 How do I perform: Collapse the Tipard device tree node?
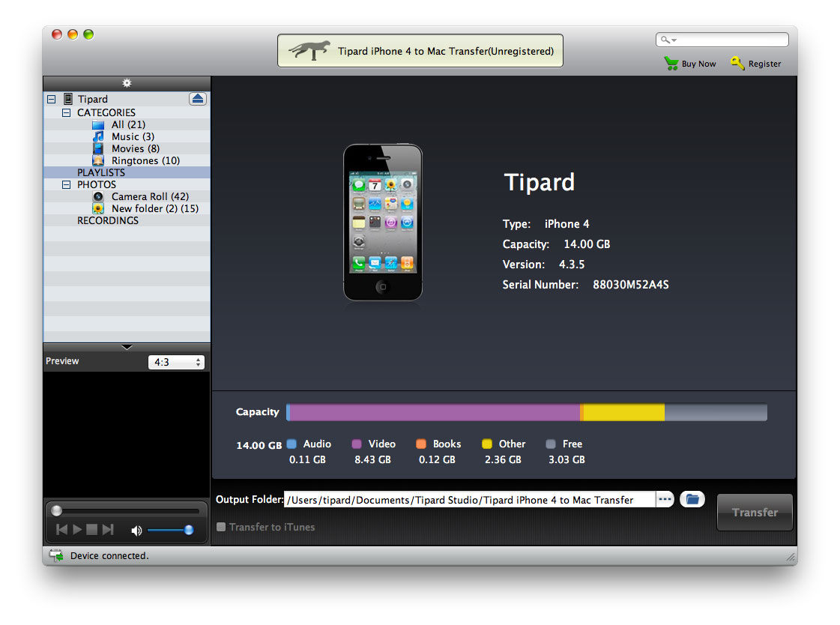(x=52, y=99)
